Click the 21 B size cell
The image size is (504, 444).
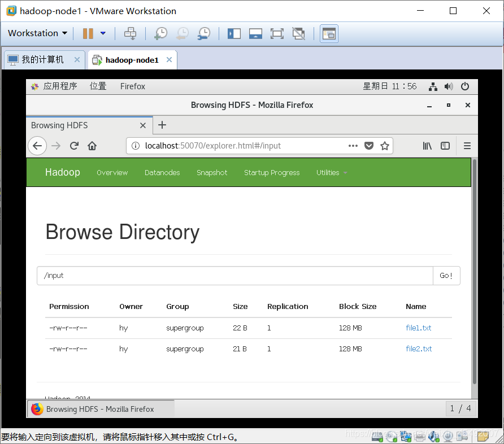[240, 349]
